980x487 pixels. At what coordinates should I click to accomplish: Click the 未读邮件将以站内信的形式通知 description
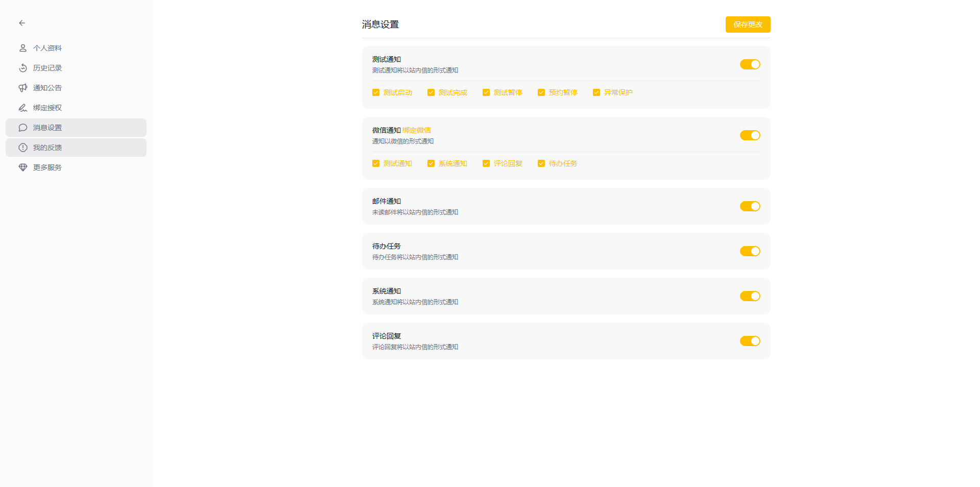(415, 212)
